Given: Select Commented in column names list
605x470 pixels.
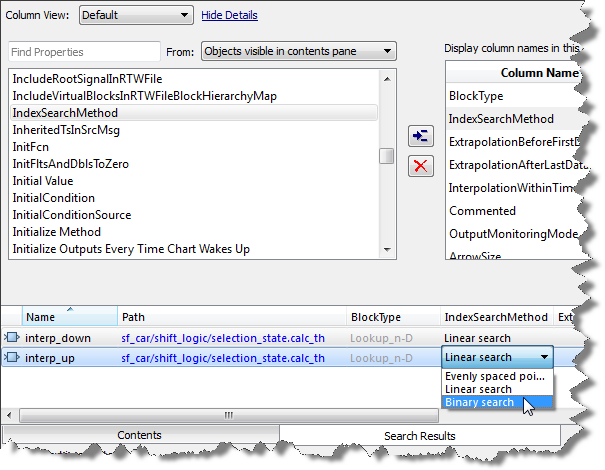Looking at the screenshot, I should [x=482, y=211].
